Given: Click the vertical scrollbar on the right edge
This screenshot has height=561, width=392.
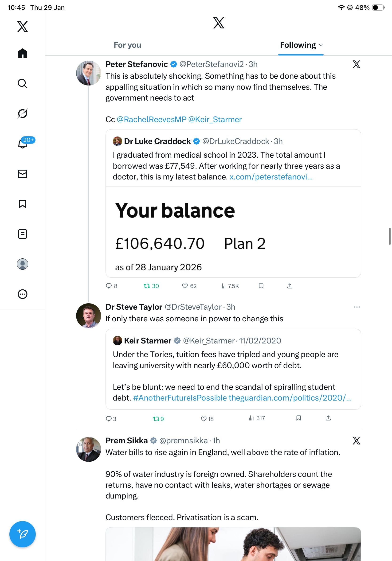Looking at the screenshot, I should [390, 236].
